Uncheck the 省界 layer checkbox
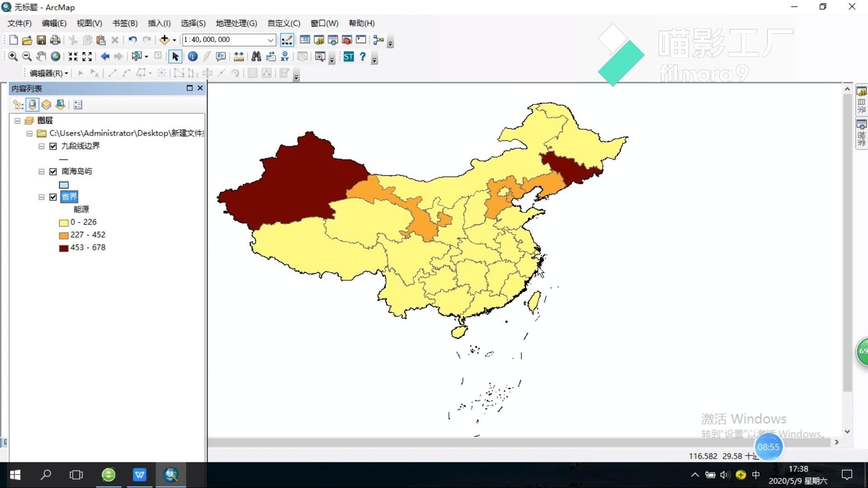 53,197
